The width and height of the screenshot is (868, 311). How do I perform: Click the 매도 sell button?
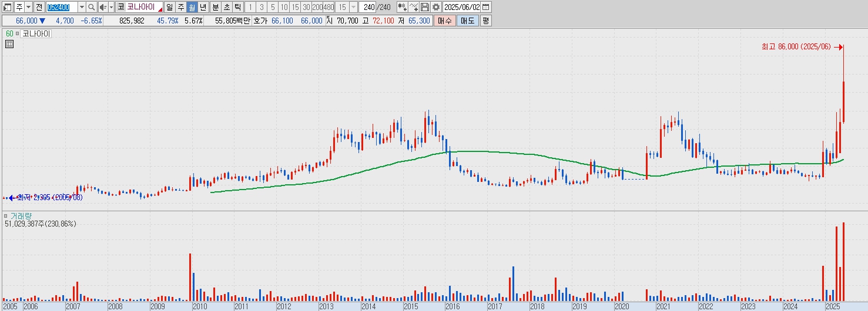pyautogui.click(x=468, y=21)
